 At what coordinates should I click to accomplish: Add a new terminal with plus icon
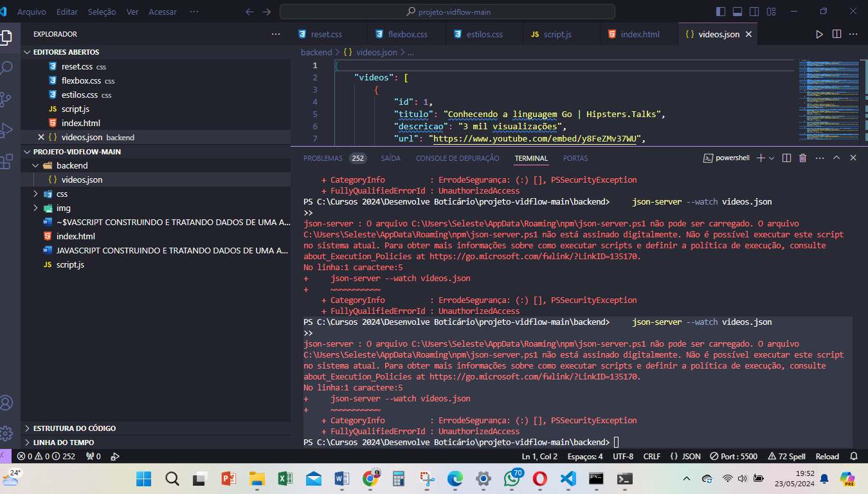point(761,158)
